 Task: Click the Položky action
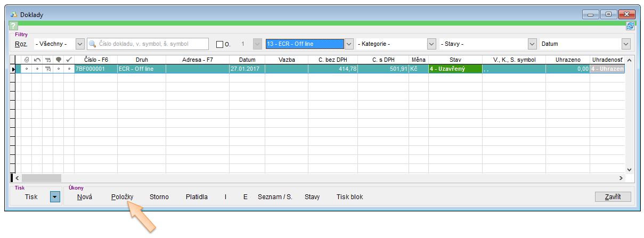tap(122, 197)
